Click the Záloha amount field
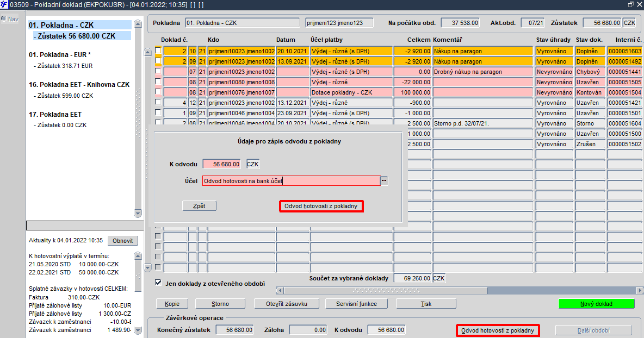 click(308, 330)
